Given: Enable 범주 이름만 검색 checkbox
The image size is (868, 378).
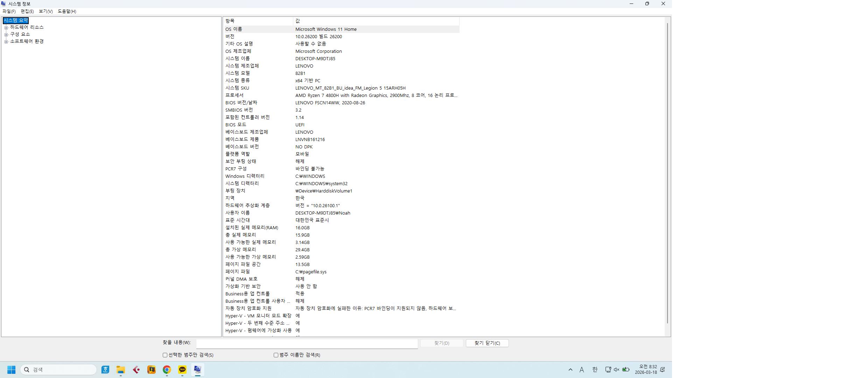Looking at the screenshot, I should (x=276, y=355).
